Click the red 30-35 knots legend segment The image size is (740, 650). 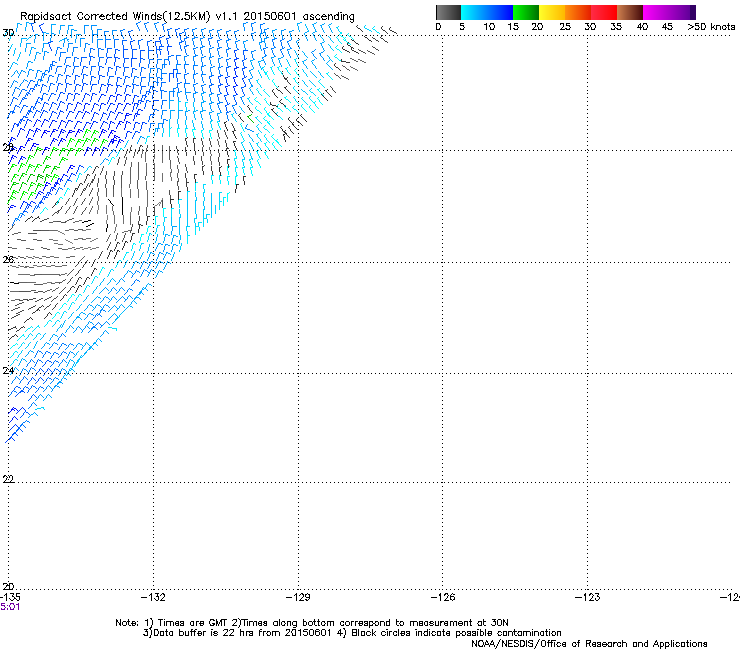604,12
